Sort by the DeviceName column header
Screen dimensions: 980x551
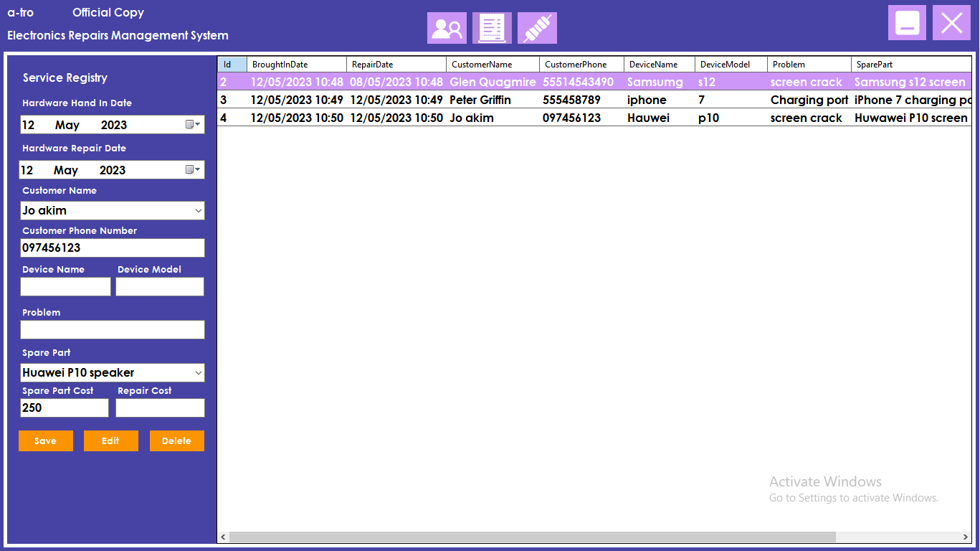pos(660,65)
